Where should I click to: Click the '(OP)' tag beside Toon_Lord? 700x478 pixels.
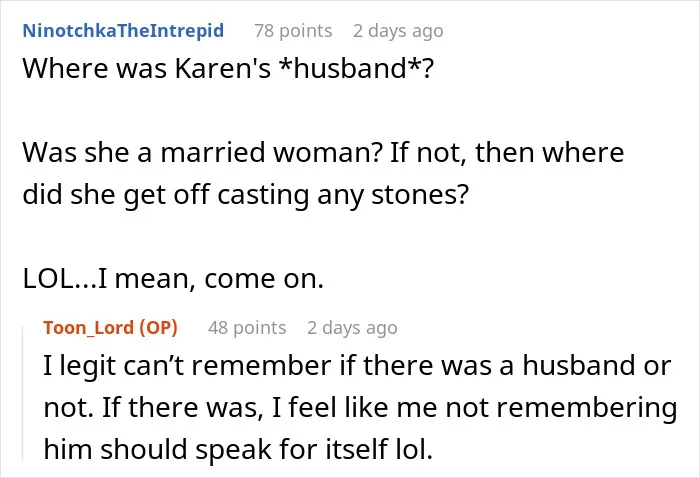coord(158,328)
